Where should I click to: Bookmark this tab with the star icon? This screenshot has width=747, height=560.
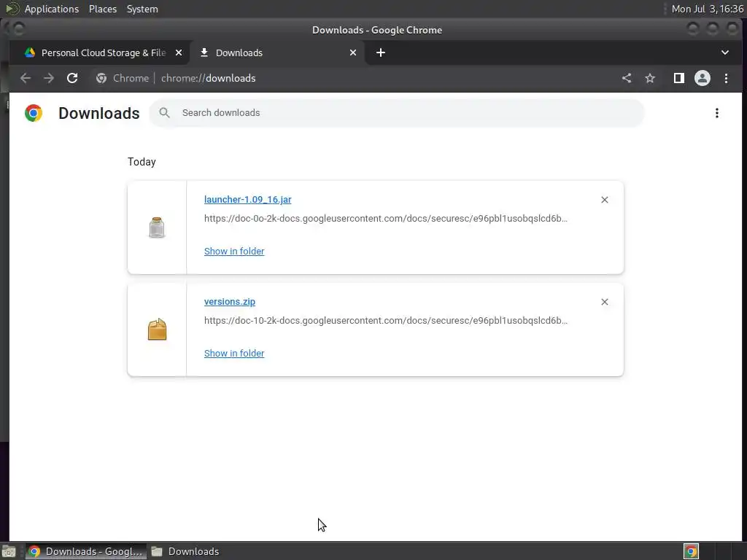point(650,78)
